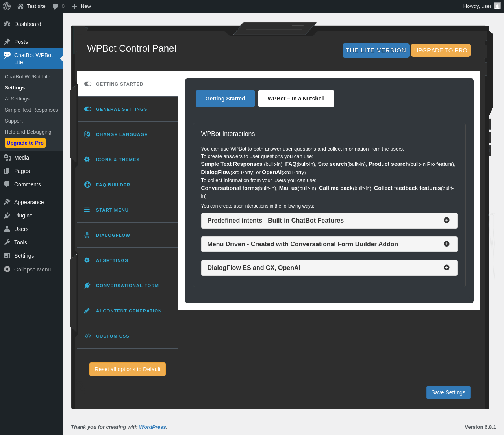Click the FAQ Builder lifebuoy icon
The image size is (504, 435).
click(87, 185)
